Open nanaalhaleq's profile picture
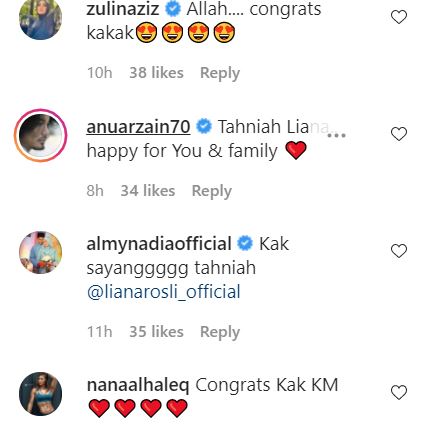 click(x=41, y=394)
